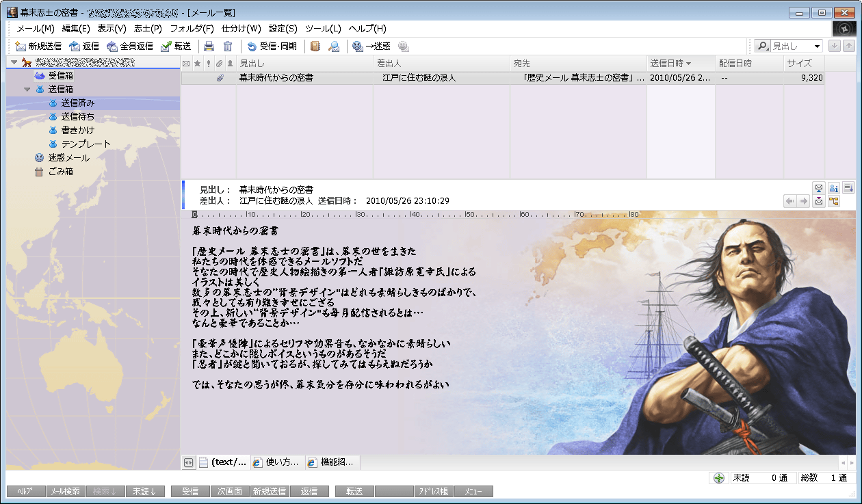Click the greyed smiley not-spam toolbar icon

coord(404,47)
